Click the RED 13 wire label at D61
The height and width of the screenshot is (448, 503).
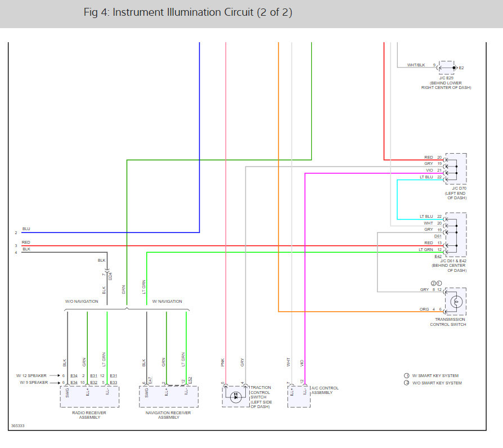point(433,243)
